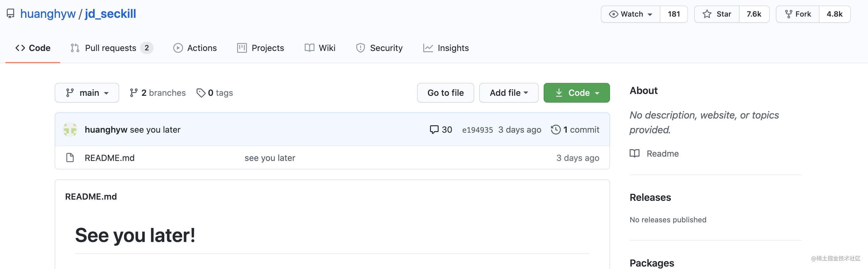Open the 181 watchers count
Viewport: 868px width, 269px height.
pos(674,14)
